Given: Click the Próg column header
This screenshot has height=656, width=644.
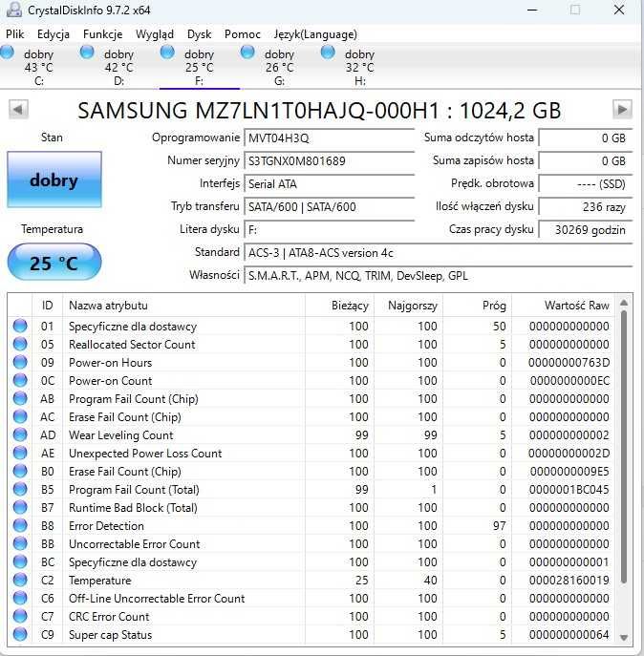Looking at the screenshot, I should 477,306.
